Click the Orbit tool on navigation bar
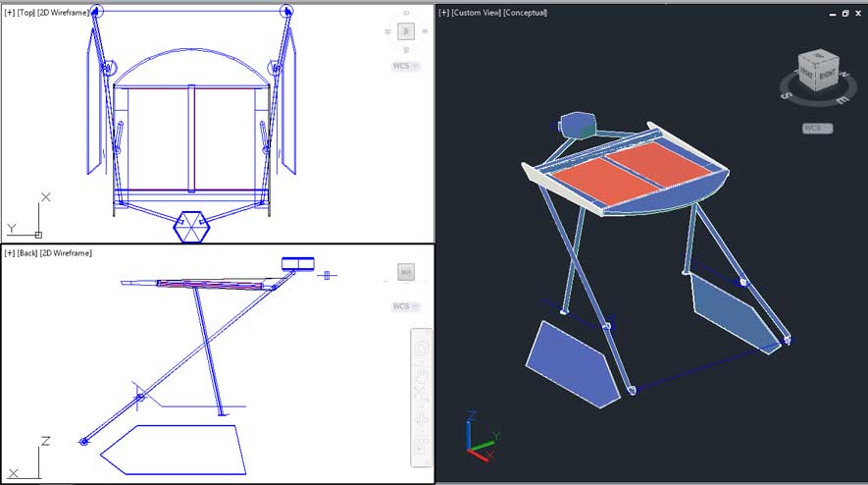Image resolution: width=868 pixels, height=485 pixels. (422, 420)
